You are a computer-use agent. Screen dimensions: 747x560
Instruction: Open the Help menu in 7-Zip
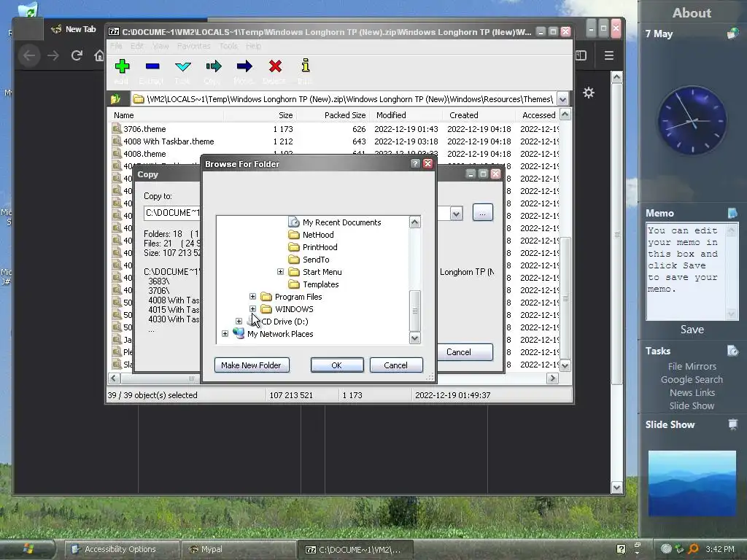pos(253,46)
